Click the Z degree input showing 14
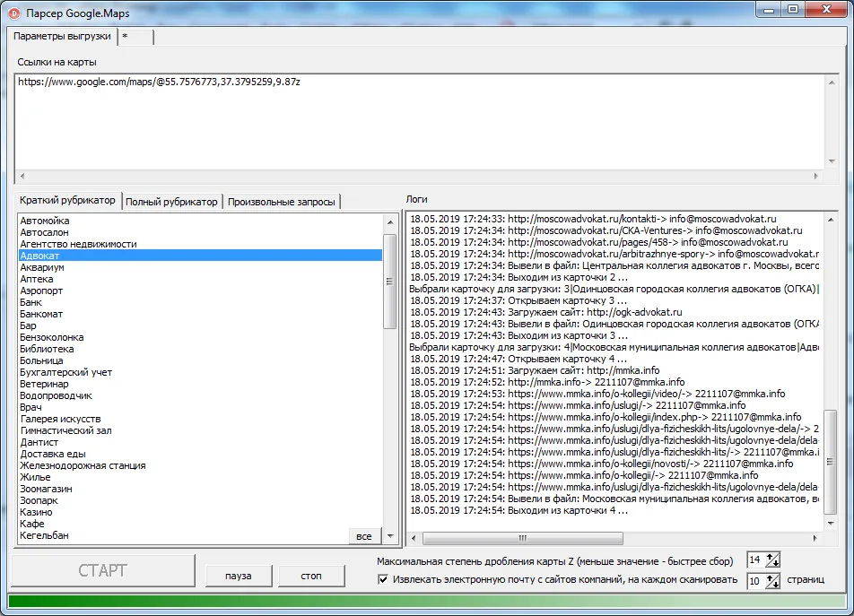 coord(756,560)
